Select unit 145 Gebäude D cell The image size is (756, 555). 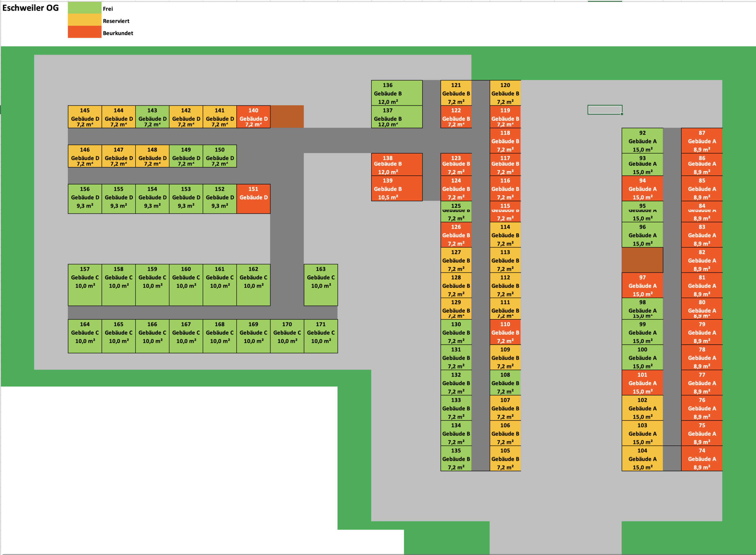click(x=85, y=117)
